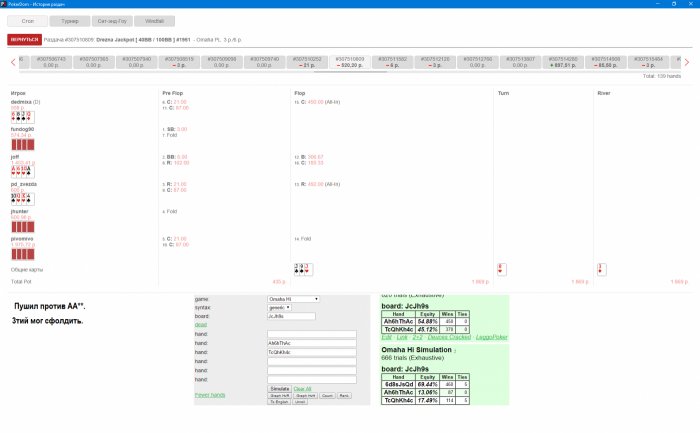Click the 6d8sJsQd hand cell
The image size is (700, 433).
pos(399,384)
